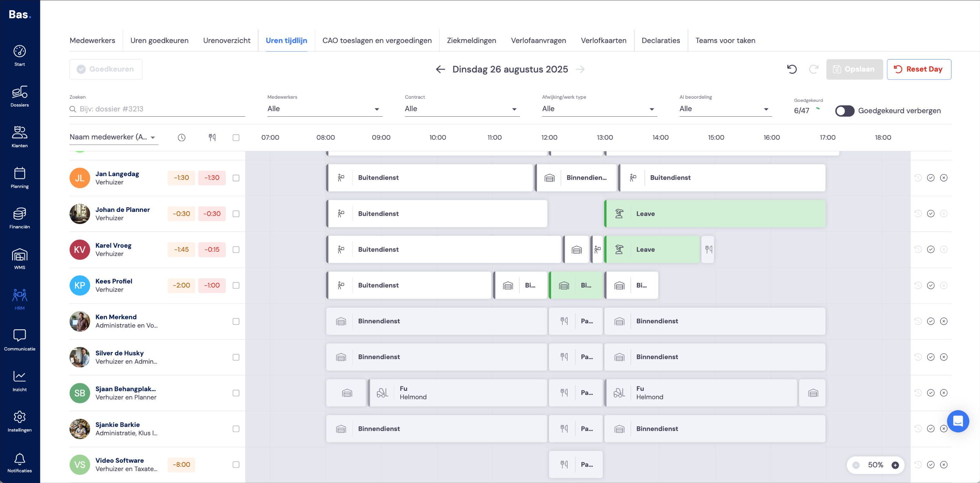
Task: Open Communicatie in the sidebar
Action: (19, 340)
